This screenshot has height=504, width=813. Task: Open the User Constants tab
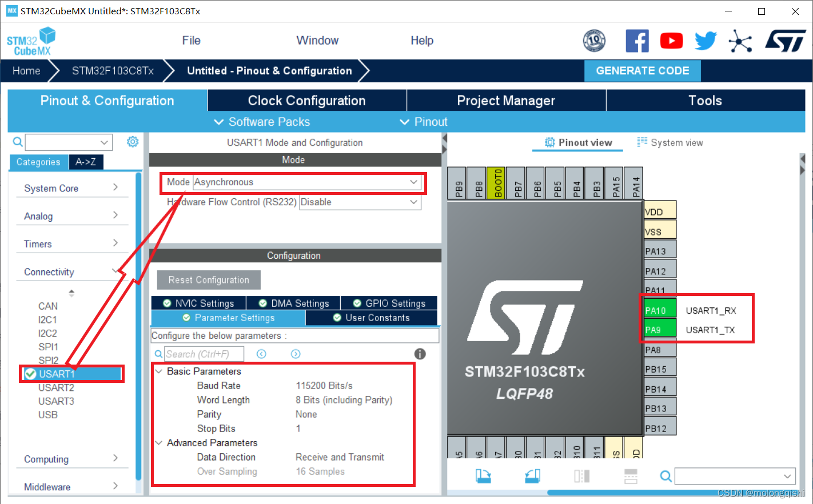(x=371, y=318)
